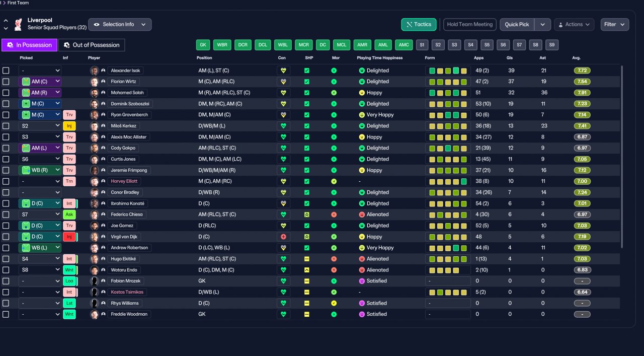Click Mohamed Salah's form colour squares
Image resolution: width=644 pixels, height=356 pixels.
click(x=448, y=93)
